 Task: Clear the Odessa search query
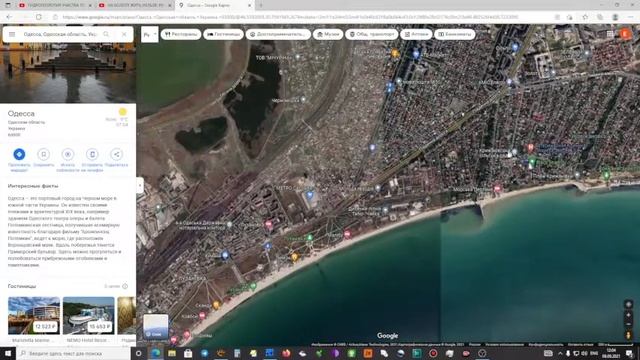[x=124, y=34]
